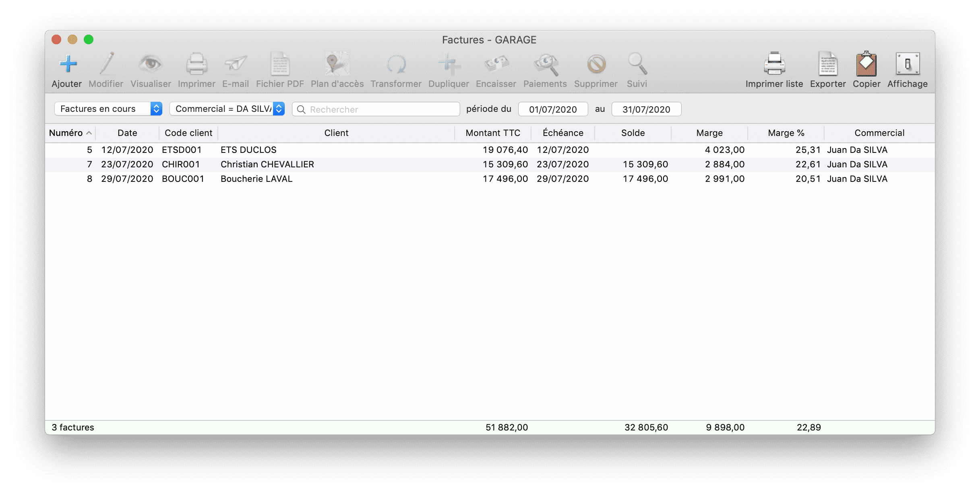Click the end date field 31/07/2020
The image size is (980, 494).
coord(646,109)
